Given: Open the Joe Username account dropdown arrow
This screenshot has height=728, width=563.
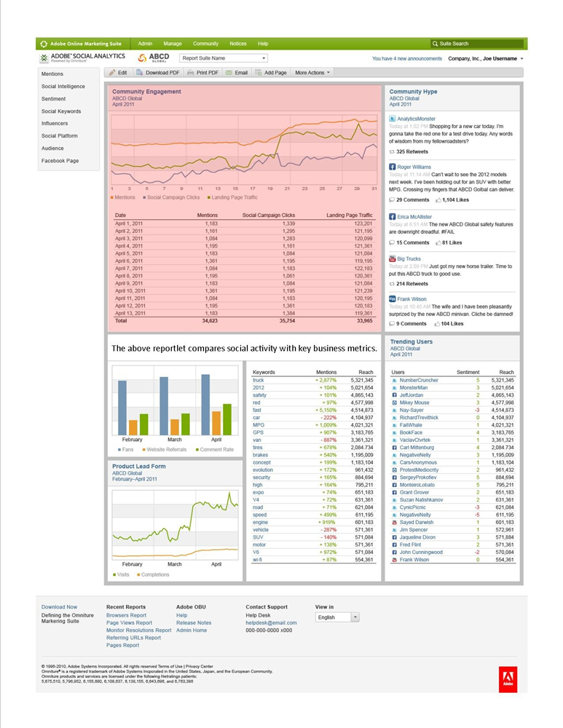Looking at the screenshot, I should point(521,59).
